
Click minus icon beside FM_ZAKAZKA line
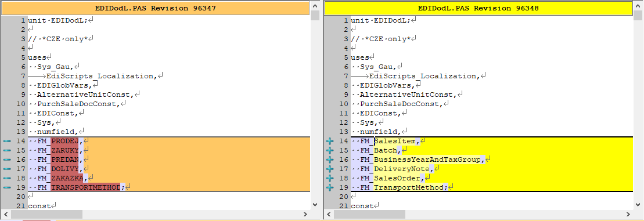point(7,178)
